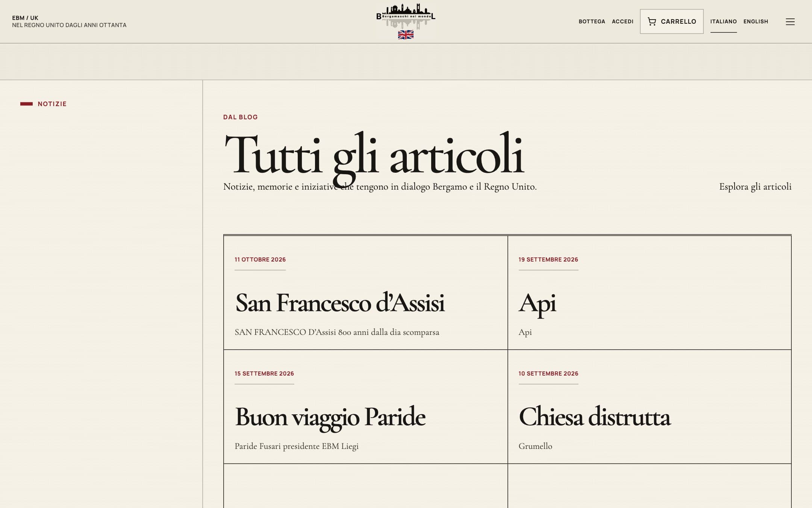
Task: Follow the Esplora gli articoli link
Action: coord(755,187)
